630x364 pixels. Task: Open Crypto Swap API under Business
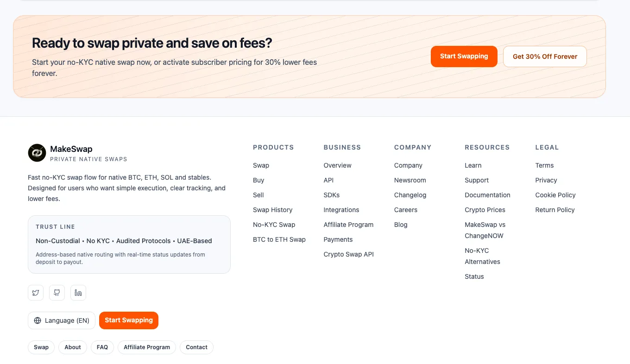[349, 254]
